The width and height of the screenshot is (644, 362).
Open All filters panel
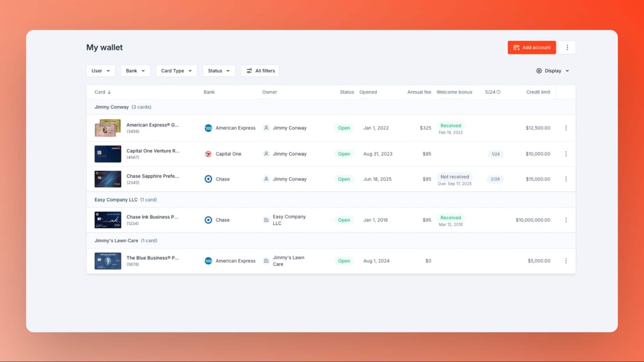pos(260,71)
